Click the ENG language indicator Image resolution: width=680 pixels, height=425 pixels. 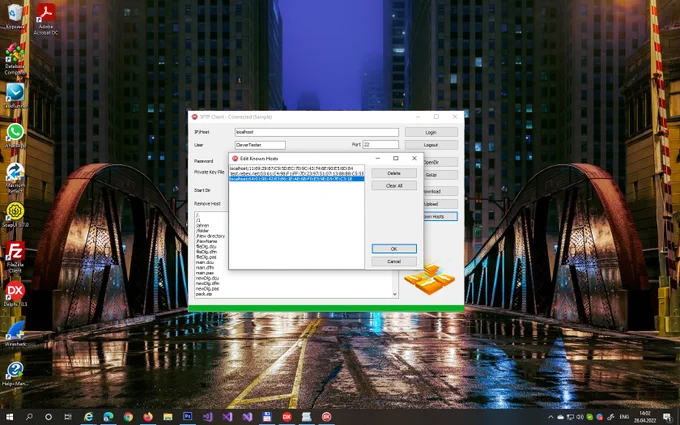[624, 417]
